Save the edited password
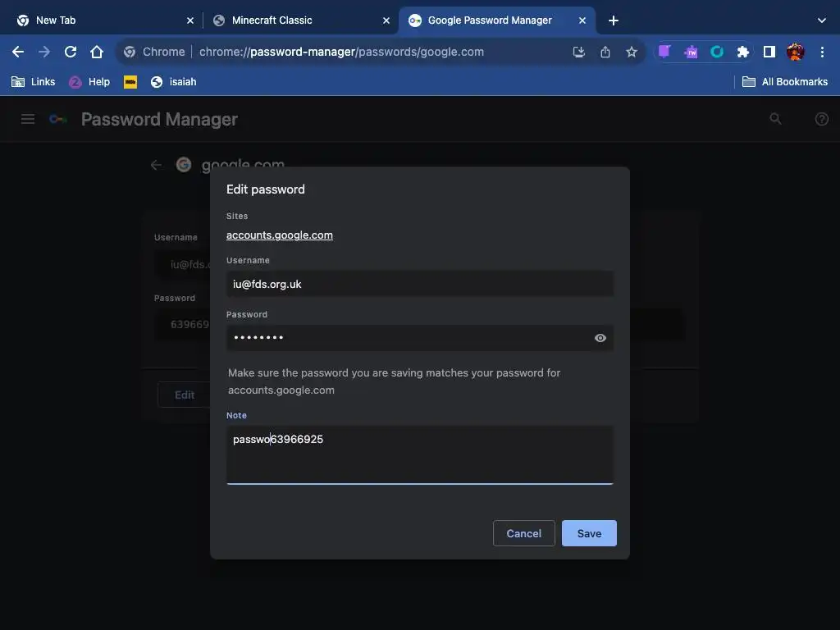840x630 pixels. pyautogui.click(x=589, y=533)
